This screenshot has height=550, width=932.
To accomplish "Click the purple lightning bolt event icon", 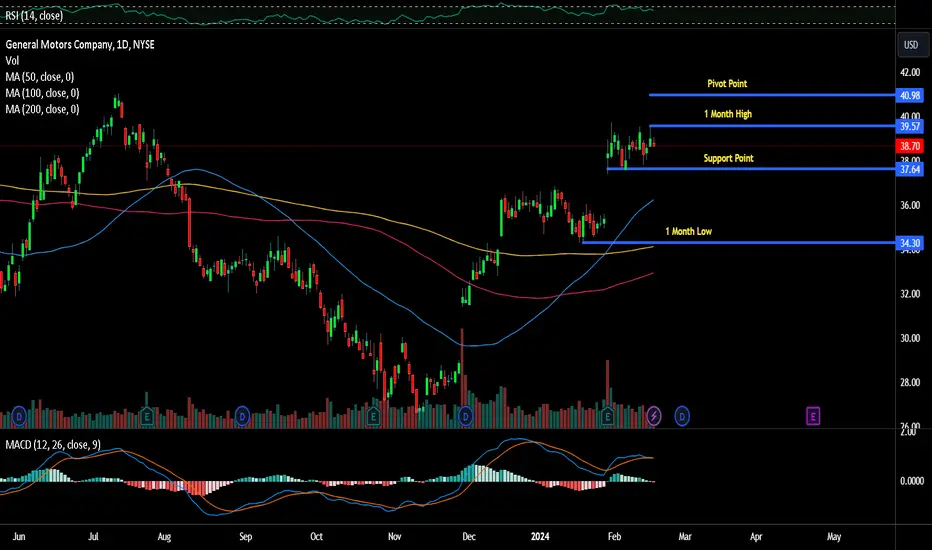I will click(x=654, y=416).
